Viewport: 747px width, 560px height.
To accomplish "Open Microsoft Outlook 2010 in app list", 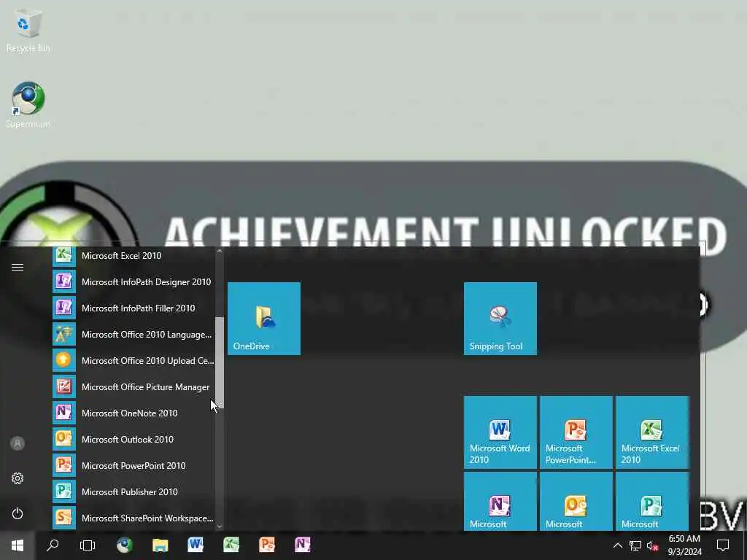I will point(133,439).
